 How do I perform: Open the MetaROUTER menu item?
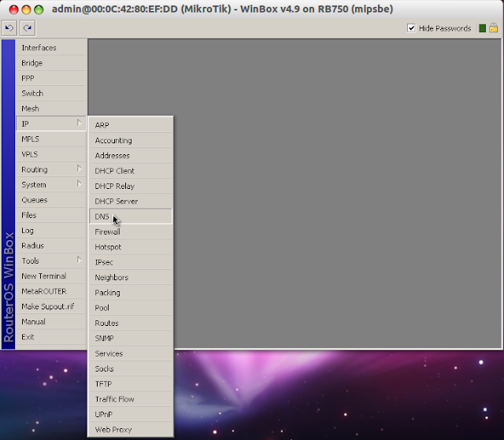click(51, 291)
